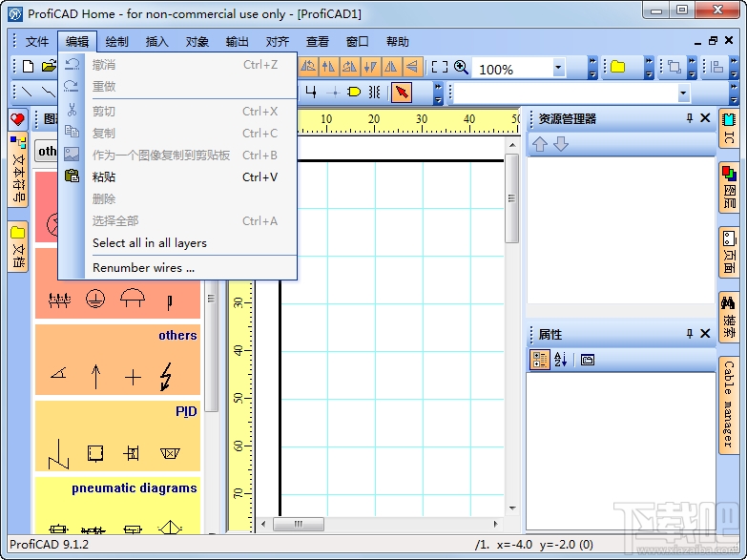Open the 查看 menu
Image resolution: width=747 pixels, height=560 pixels.
318,42
